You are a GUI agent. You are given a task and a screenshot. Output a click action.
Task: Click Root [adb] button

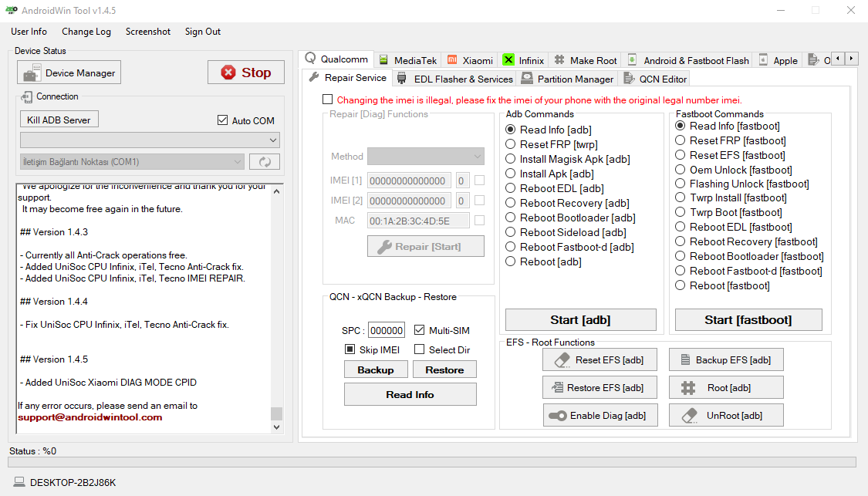point(725,387)
